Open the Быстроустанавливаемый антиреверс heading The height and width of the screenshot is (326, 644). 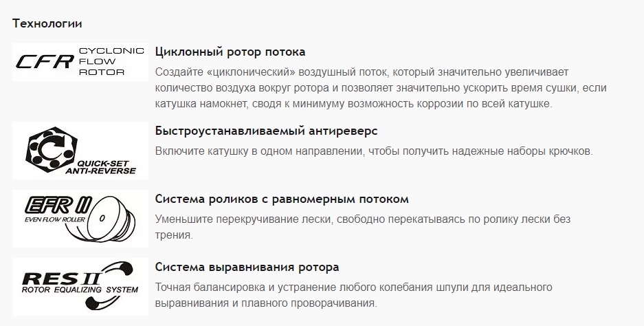coord(266,131)
